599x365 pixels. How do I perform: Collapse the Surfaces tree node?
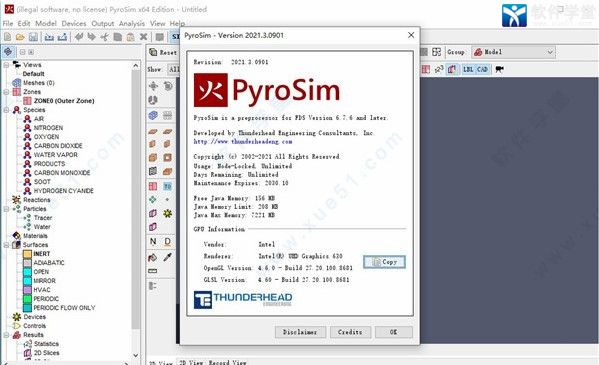[6, 245]
